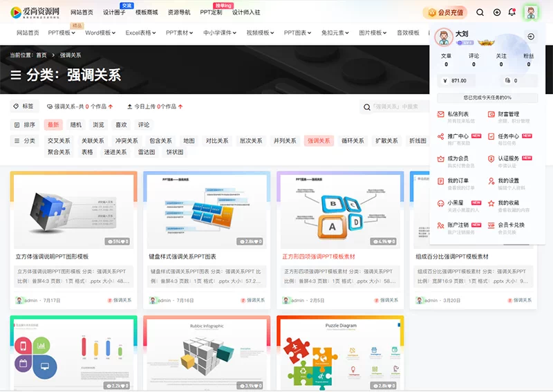Click the plus circle publish icon

point(496,12)
